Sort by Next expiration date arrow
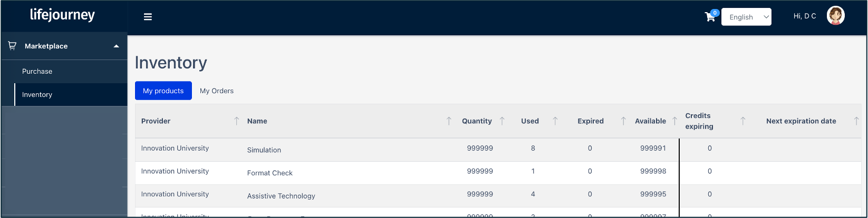Screen dimensions: 868x218 click(x=856, y=121)
